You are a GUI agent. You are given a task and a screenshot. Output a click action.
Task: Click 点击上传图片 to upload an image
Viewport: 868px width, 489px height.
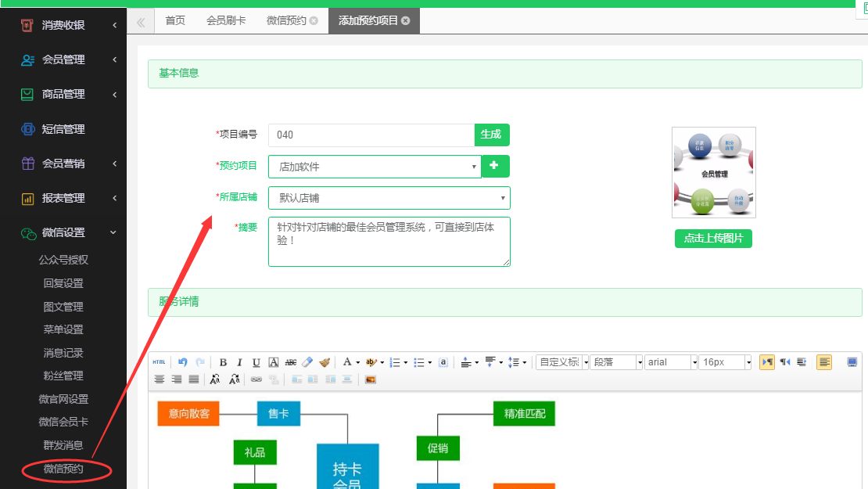(712, 239)
